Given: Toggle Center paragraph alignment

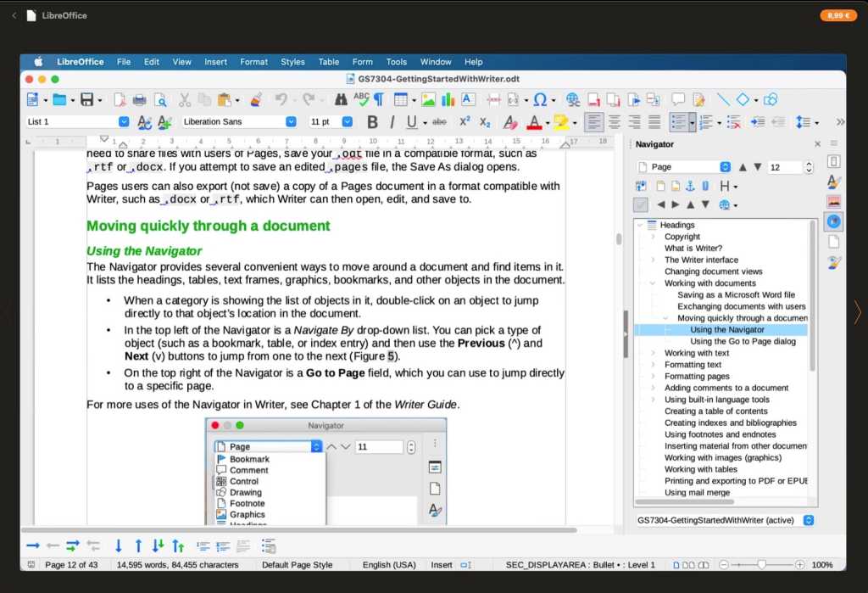Looking at the screenshot, I should [x=615, y=122].
